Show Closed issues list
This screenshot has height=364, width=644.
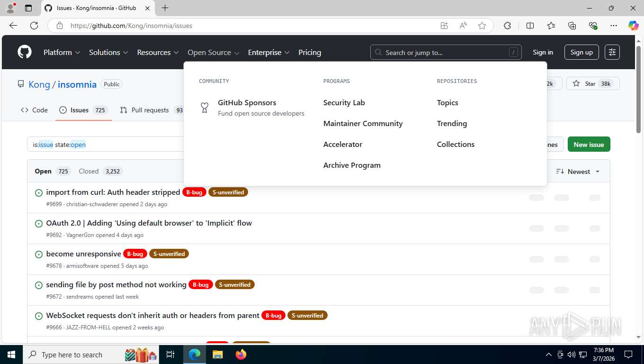[x=100, y=171]
